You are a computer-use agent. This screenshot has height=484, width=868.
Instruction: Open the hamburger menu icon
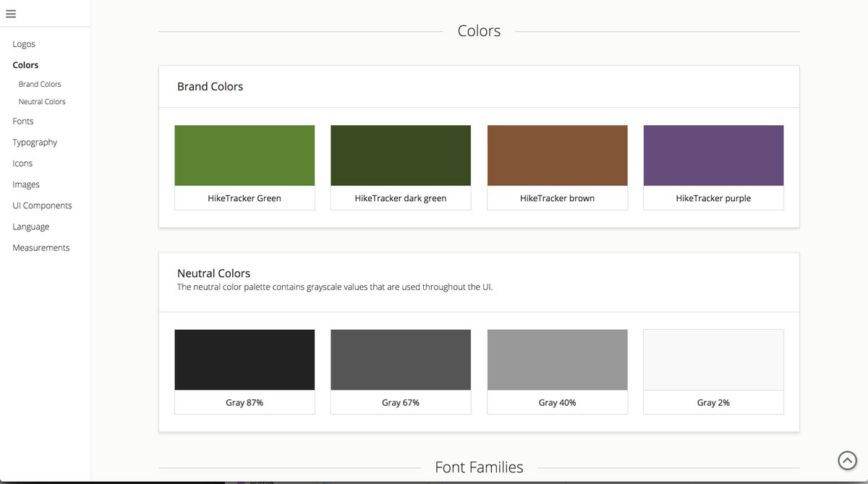11,13
